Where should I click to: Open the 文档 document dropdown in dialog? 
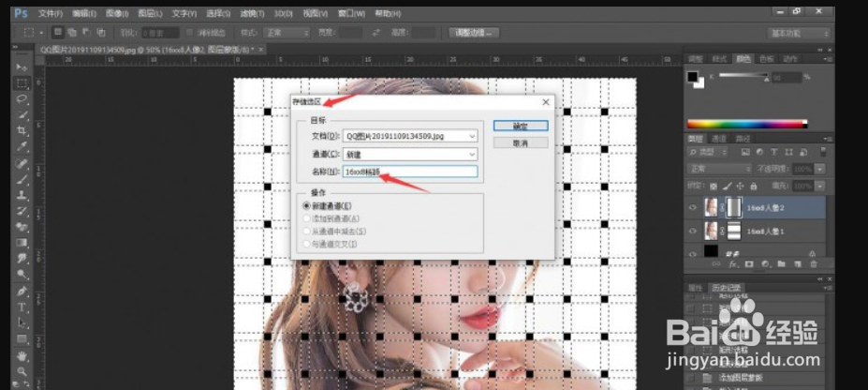point(410,136)
